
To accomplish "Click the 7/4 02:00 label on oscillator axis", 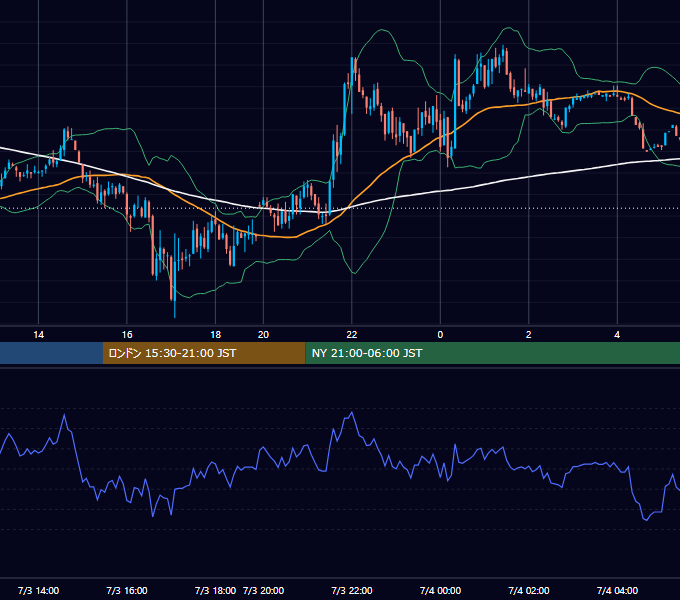I will pos(529,590).
